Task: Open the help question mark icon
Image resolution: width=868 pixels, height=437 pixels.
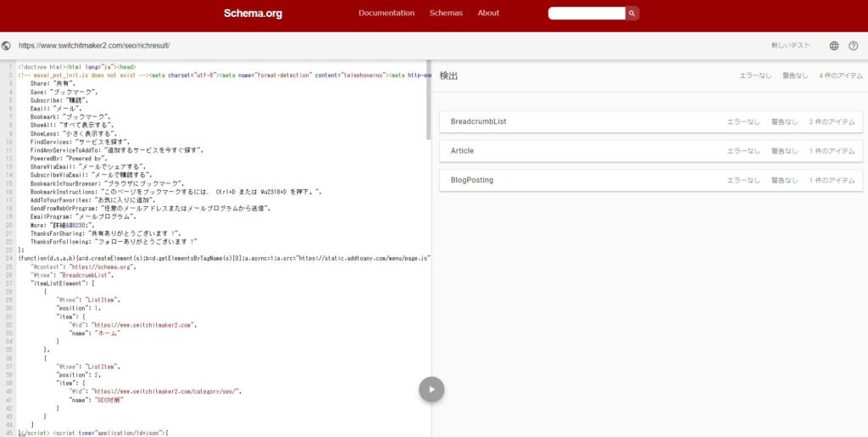Action: [853, 46]
